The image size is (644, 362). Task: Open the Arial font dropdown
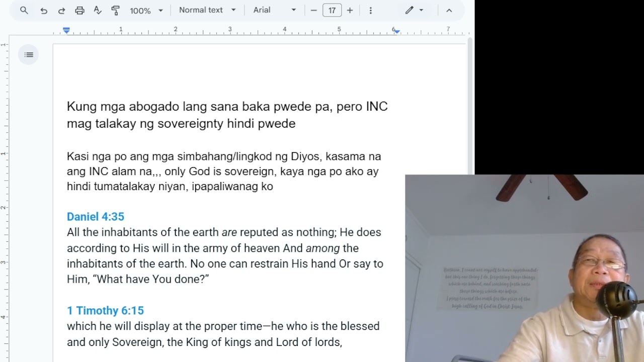point(275,10)
